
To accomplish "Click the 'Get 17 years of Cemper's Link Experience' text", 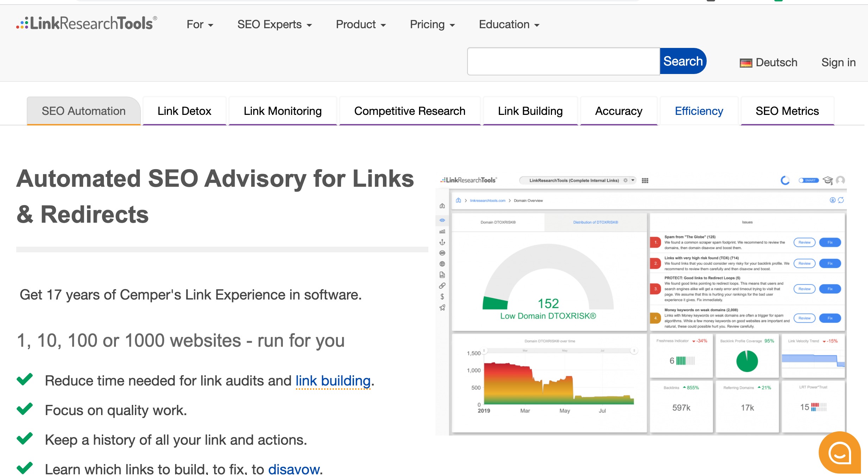I will (x=191, y=295).
